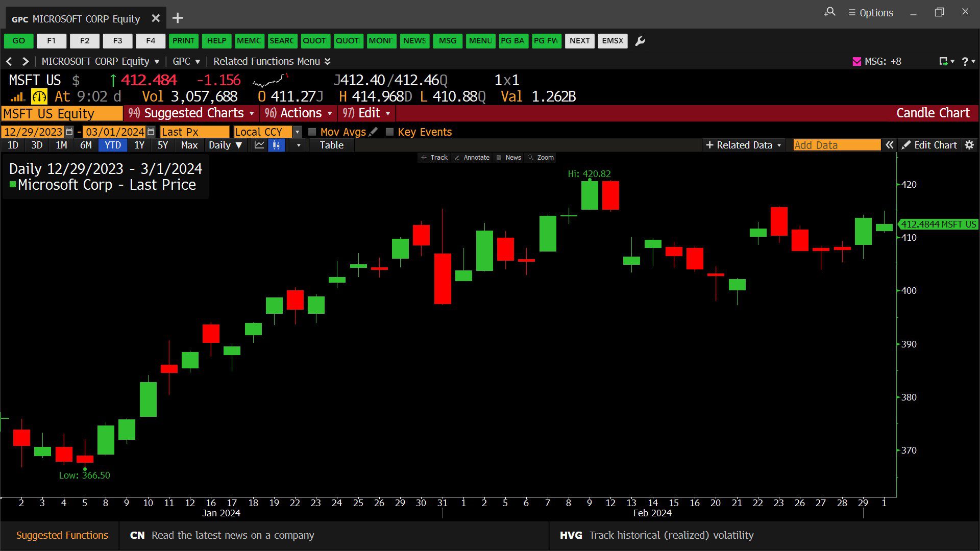This screenshot has height=551, width=980.
Task: Open the question mark help icon
Action: click(x=965, y=61)
